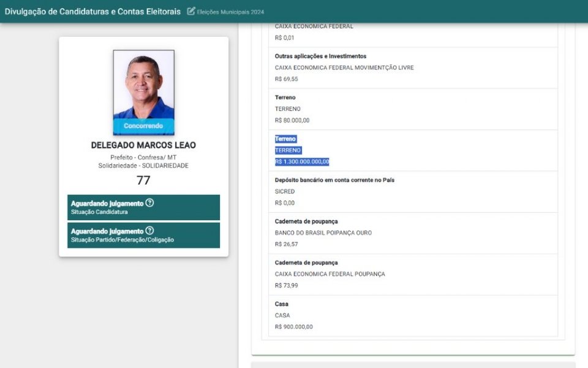Select the Terreno entry worth R$ 80.000,00
Viewport: 588px width, 368px height.
(409, 109)
